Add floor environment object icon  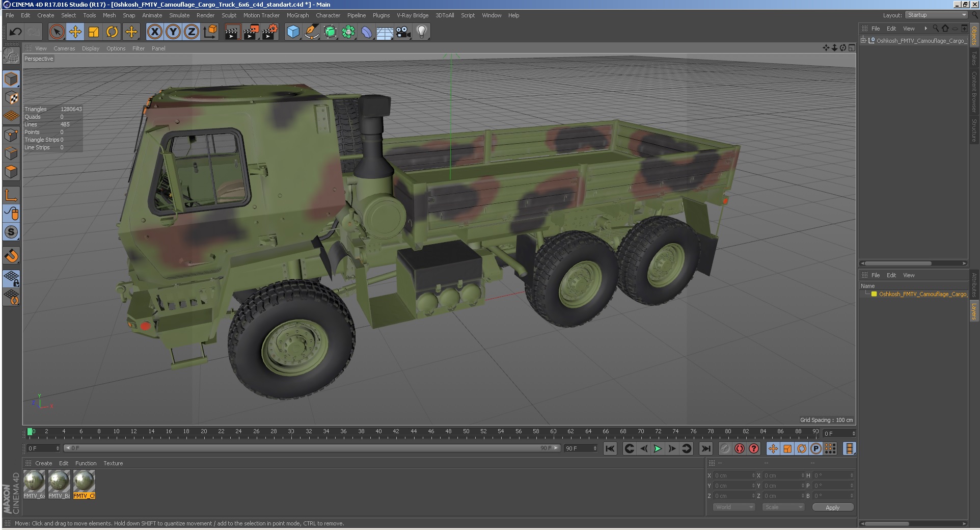[385, 32]
